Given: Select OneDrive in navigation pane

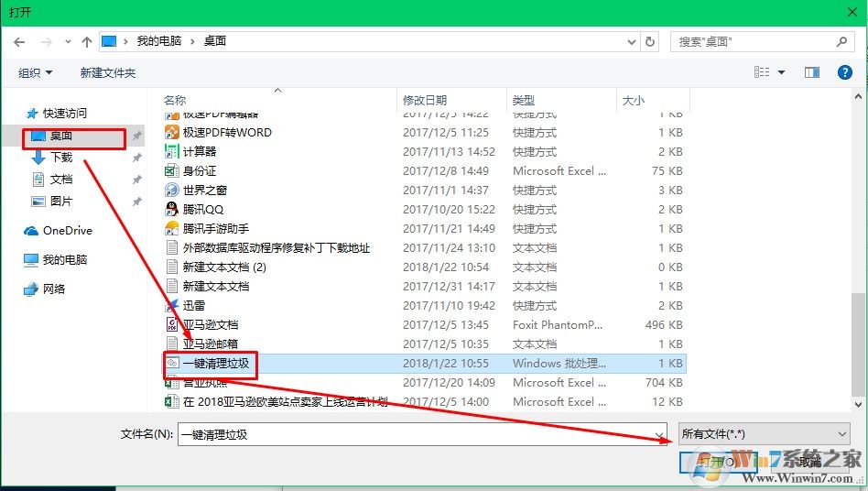Looking at the screenshot, I should pyautogui.click(x=68, y=231).
